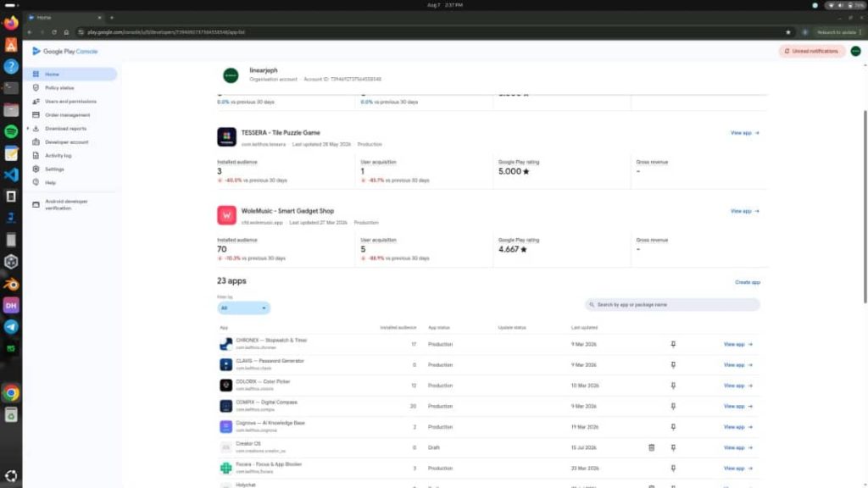Open the account avatar menu
This screenshot has width=868, height=488.
(855, 51)
